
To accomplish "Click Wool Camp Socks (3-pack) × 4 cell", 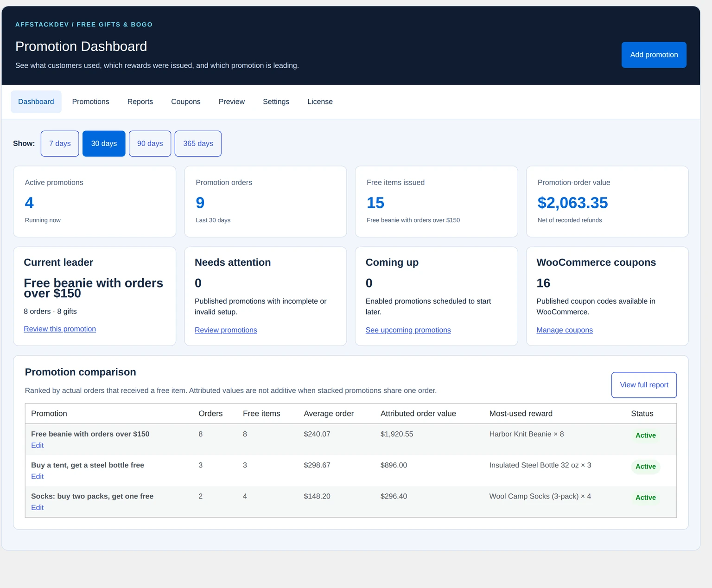I will (540, 496).
